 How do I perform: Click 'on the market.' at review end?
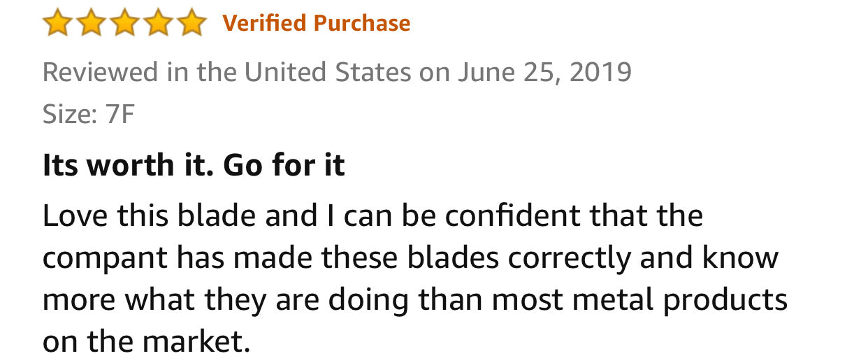tap(146, 342)
